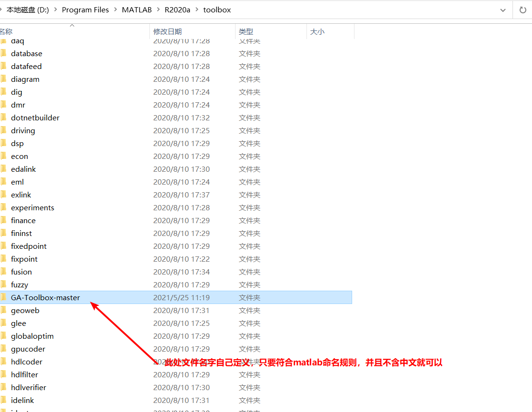Image resolution: width=532 pixels, height=412 pixels.
Task: Select the dsp folder icon
Action: pos(3,143)
